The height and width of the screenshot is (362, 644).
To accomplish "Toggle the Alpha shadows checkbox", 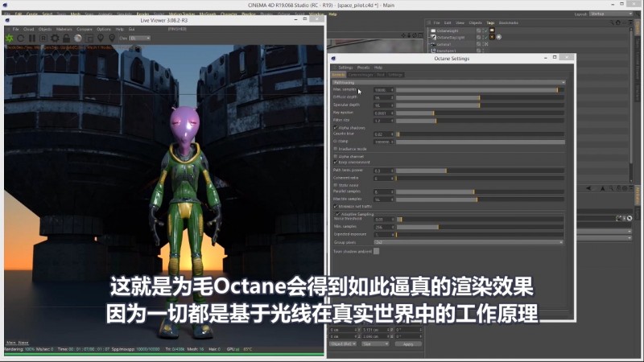I will 336,128.
